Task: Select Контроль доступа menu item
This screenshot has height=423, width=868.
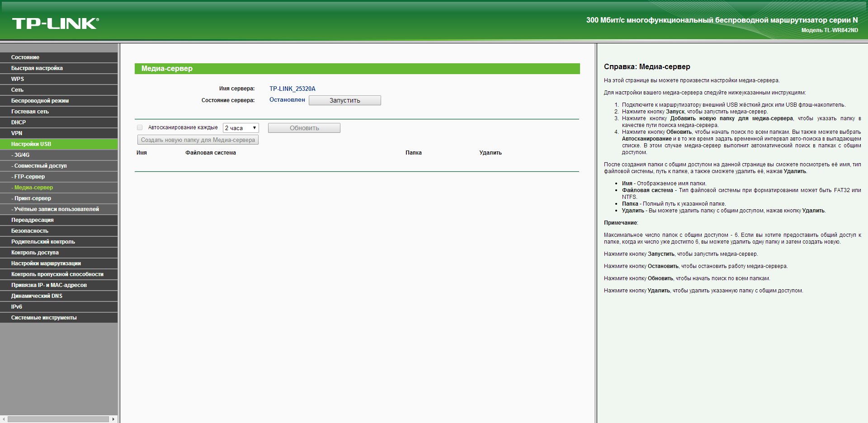Action: 59,253
